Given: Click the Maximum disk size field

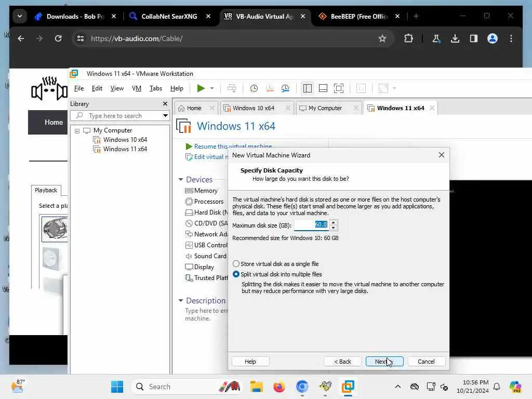Looking at the screenshot, I should coord(312,225).
